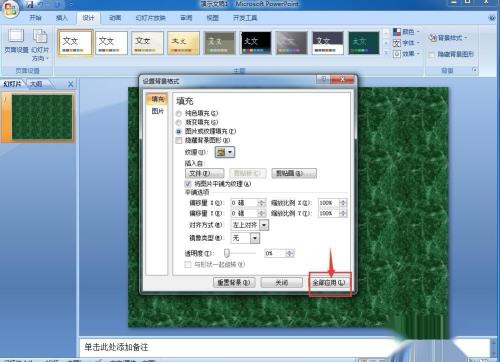Open the 开始 Home ribbon tab

click(x=35, y=18)
